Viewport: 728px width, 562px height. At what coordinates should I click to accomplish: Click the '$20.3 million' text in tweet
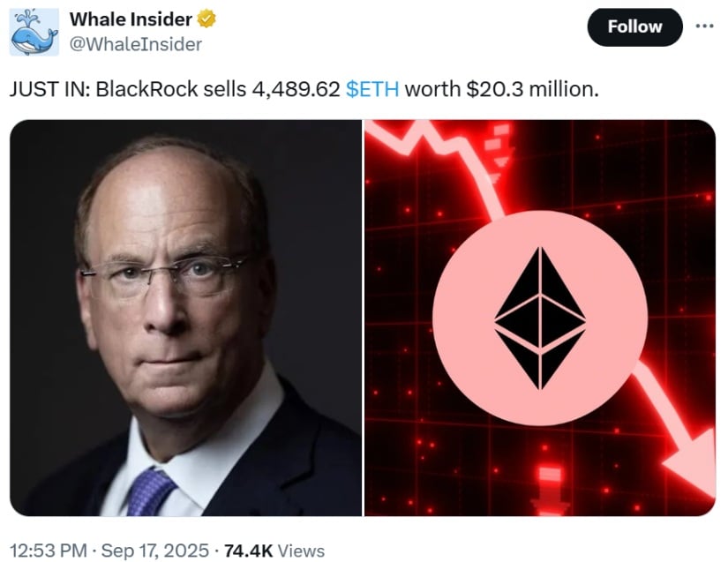532,88
